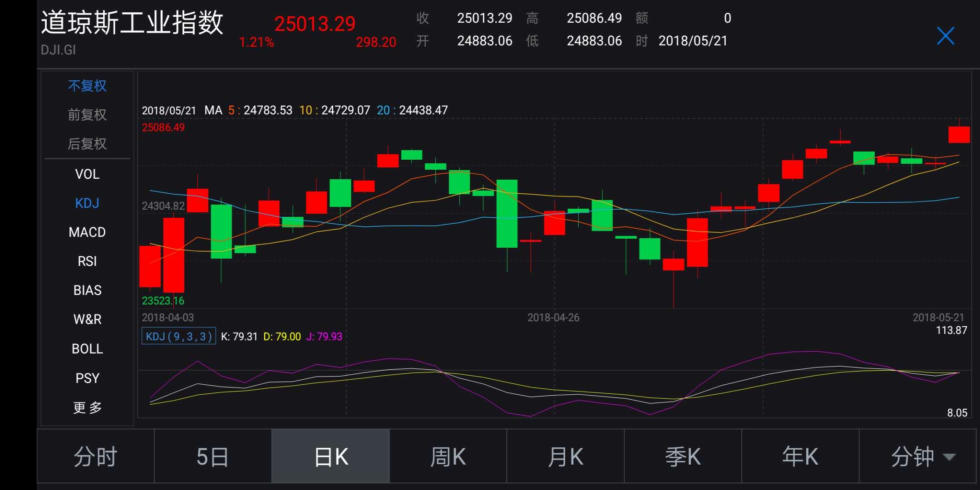The image size is (980, 490).
Task: Click the 2018-04-03 date axis label
Action: point(168,318)
